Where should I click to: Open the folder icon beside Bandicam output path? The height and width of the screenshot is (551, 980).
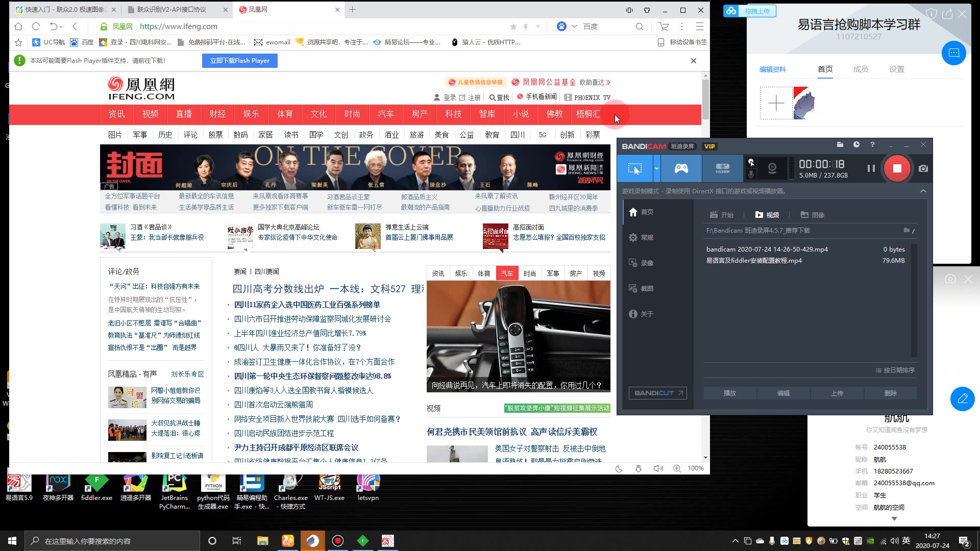coord(906,230)
